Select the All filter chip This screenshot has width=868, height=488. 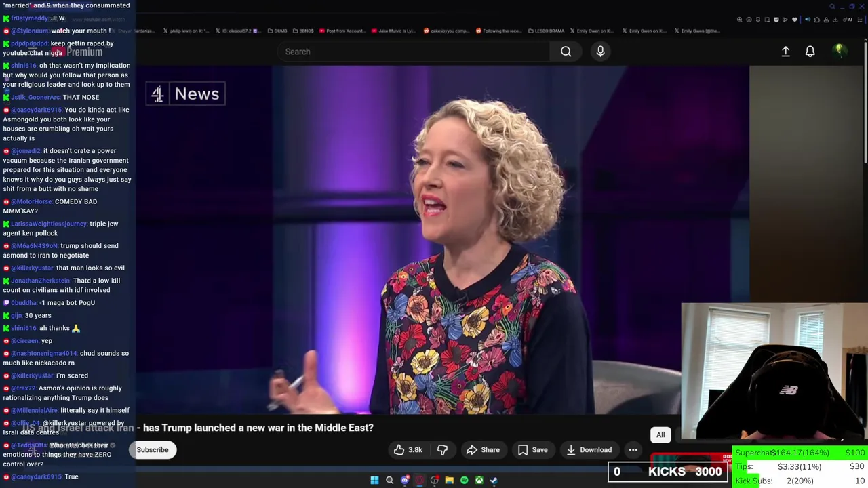pos(660,435)
